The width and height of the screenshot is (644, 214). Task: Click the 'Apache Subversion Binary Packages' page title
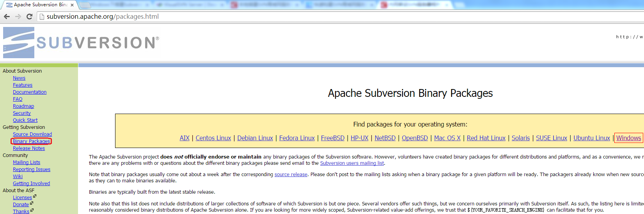(410, 93)
